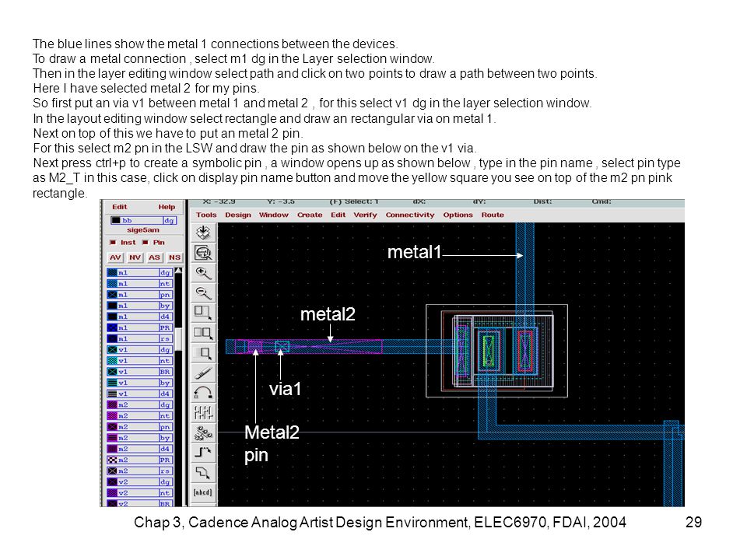
Task: Select the v1 d4 layer row
Action: [139, 394]
